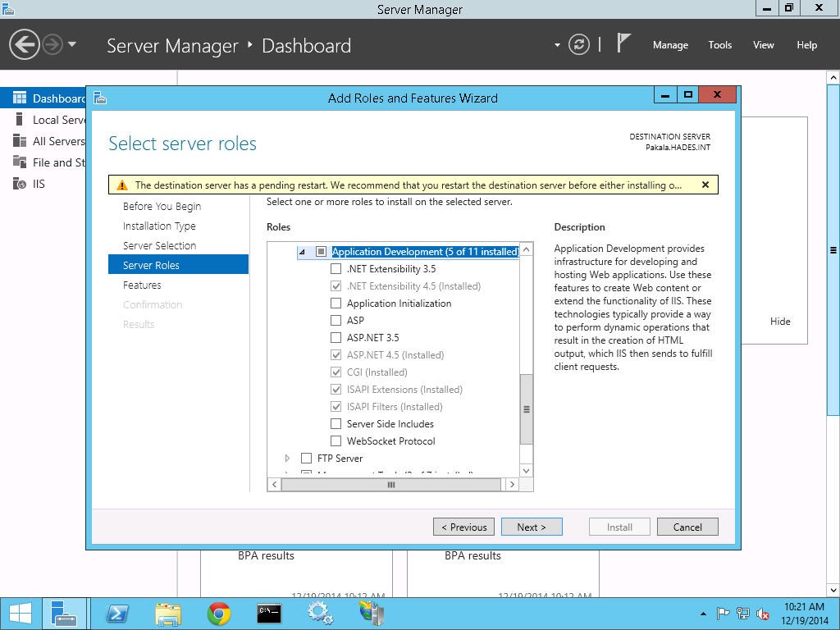The height and width of the screenshot is (630, 840).
Task: Open the View menu
Action: pyautogui.click(x=764, y=45)
